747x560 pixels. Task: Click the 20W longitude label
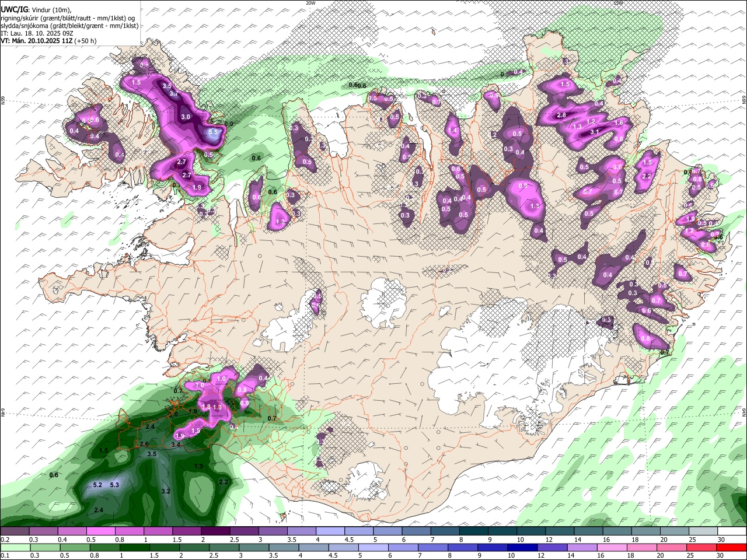coord(310,3)
